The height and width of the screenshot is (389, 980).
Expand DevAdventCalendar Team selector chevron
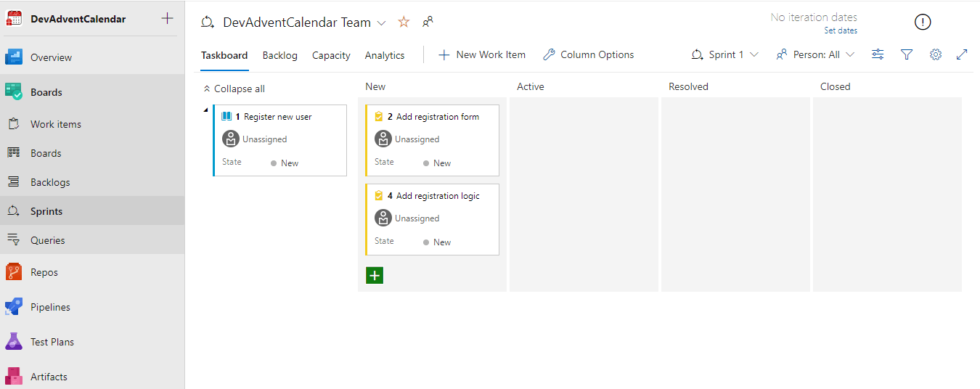[382, 23]
